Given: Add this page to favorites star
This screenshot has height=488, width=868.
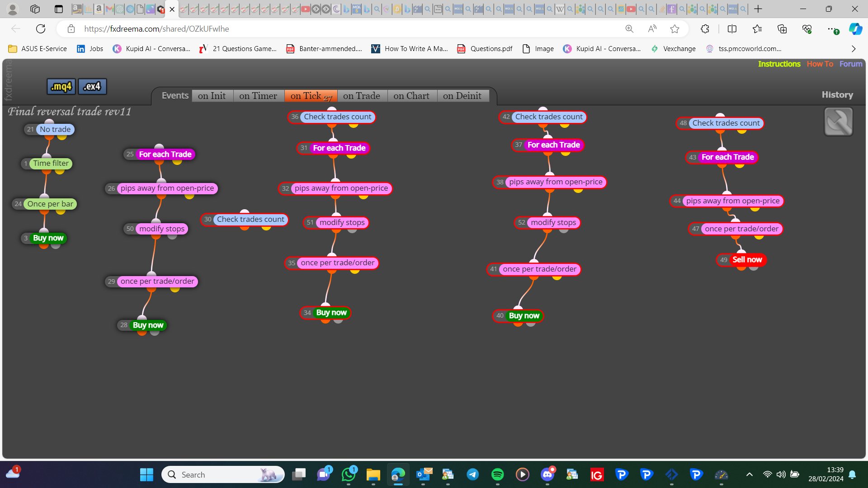Looking at the screenshot, I should (675, 29).
